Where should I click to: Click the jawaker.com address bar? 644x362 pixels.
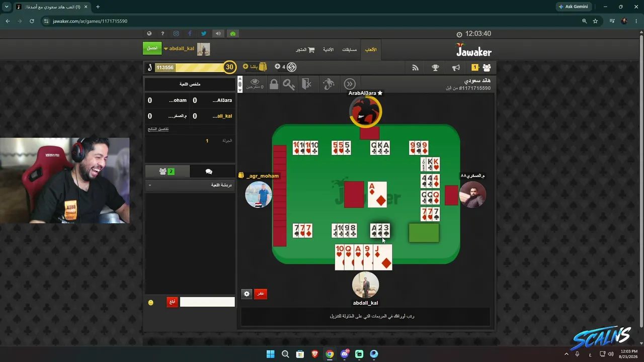[x=312, y=21]
